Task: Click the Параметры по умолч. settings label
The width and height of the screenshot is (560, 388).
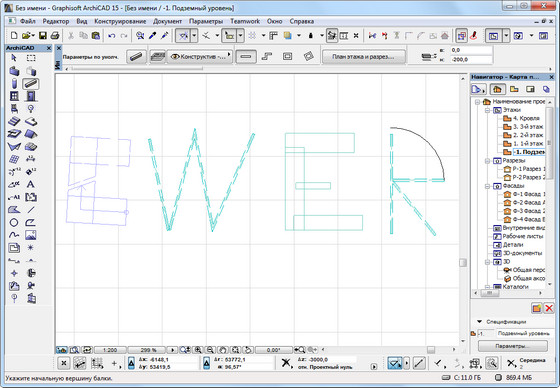Action: click(x=90, y=57)
